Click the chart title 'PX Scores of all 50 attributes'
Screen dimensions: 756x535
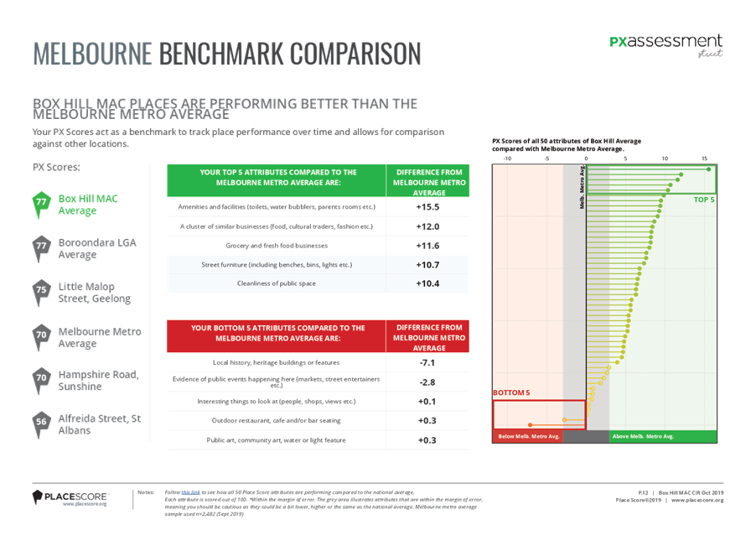[x=567, y=145]
